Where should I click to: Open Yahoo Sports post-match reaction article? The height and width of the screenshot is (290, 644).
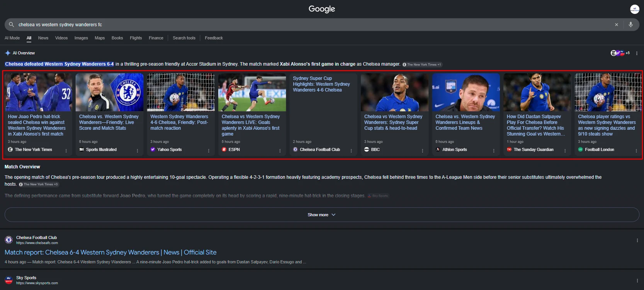point(179,122)
